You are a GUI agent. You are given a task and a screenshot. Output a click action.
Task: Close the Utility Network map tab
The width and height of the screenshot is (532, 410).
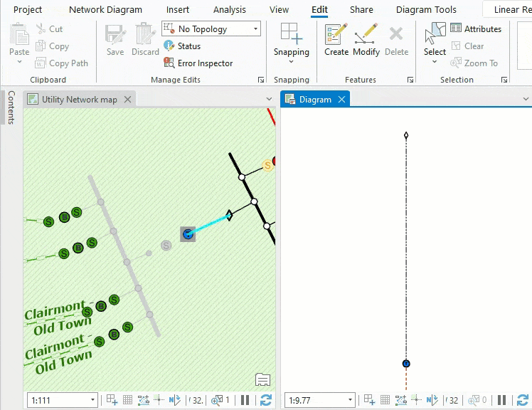coord(127,100)
